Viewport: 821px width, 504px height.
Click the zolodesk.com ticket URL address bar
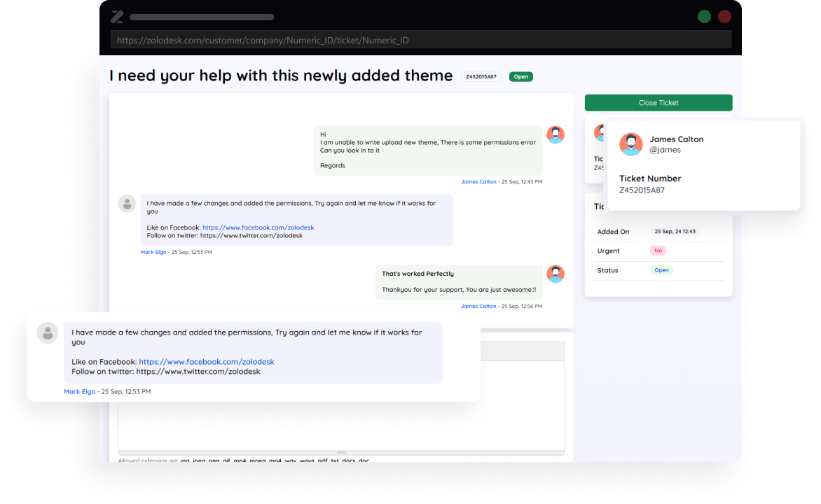pos(421,40)
